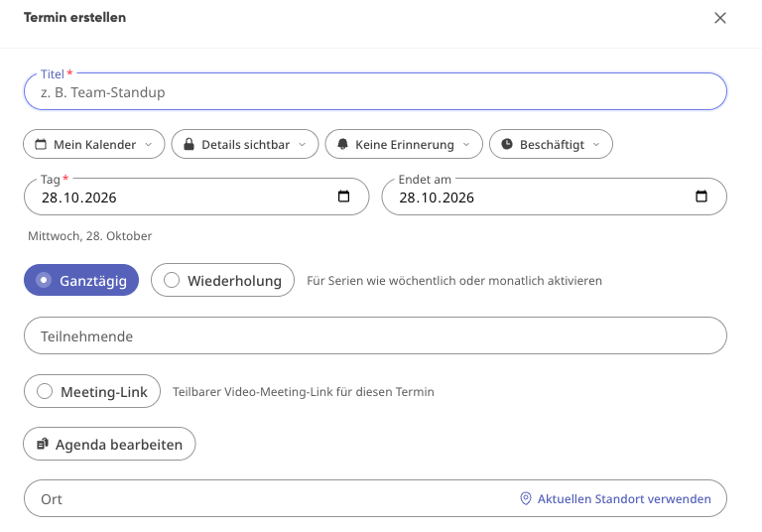
Task: Click the Endet am date field
Action: coord(554,197)
